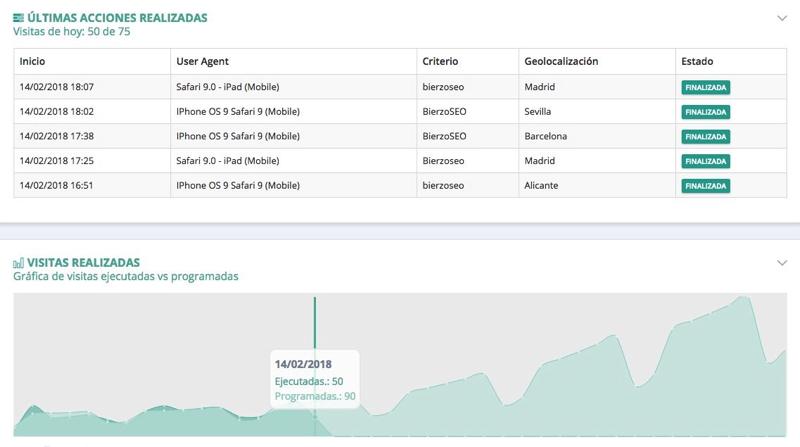Screen dimensions: 800x447
Task: Collapse the Últimas Acciones Realizadas panel chevron
Action: click(781, 18)
